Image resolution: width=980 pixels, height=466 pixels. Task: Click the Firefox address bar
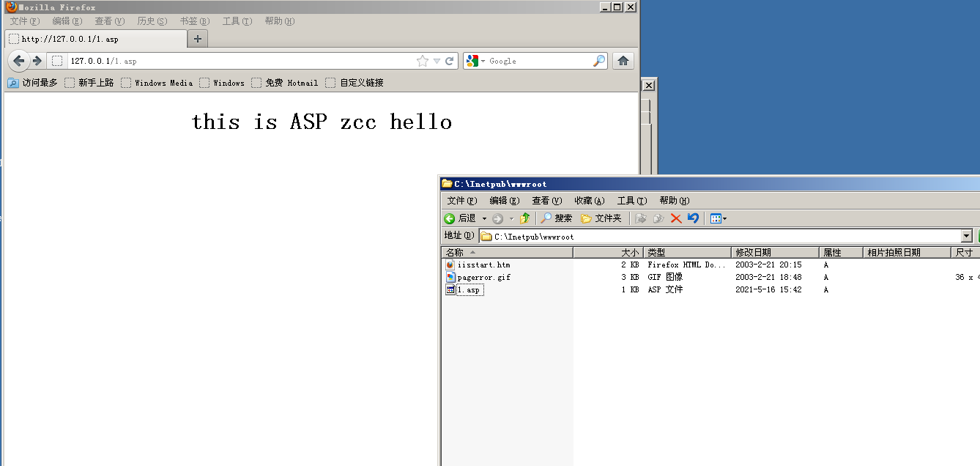[242, 61]
